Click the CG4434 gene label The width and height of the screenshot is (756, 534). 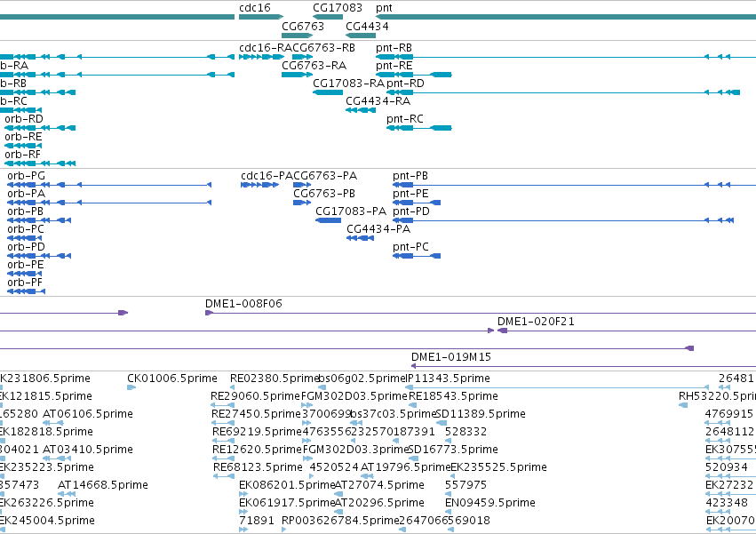coord(367,26)
